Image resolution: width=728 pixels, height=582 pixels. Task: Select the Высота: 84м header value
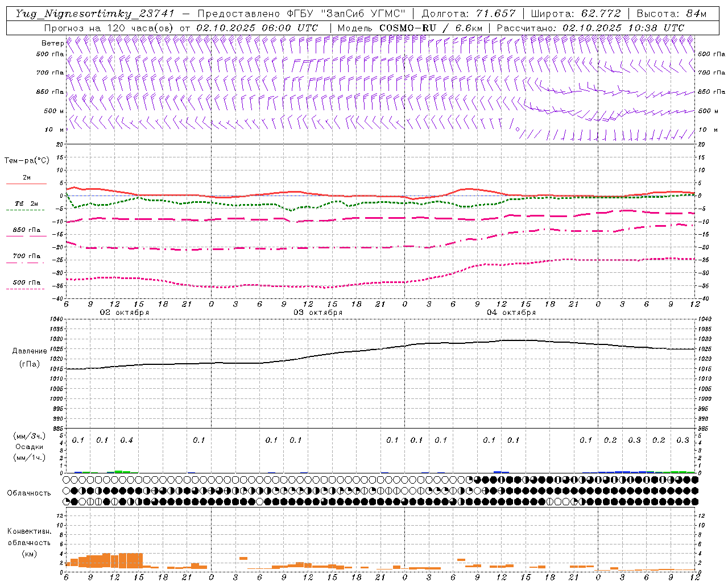(671, 14)
